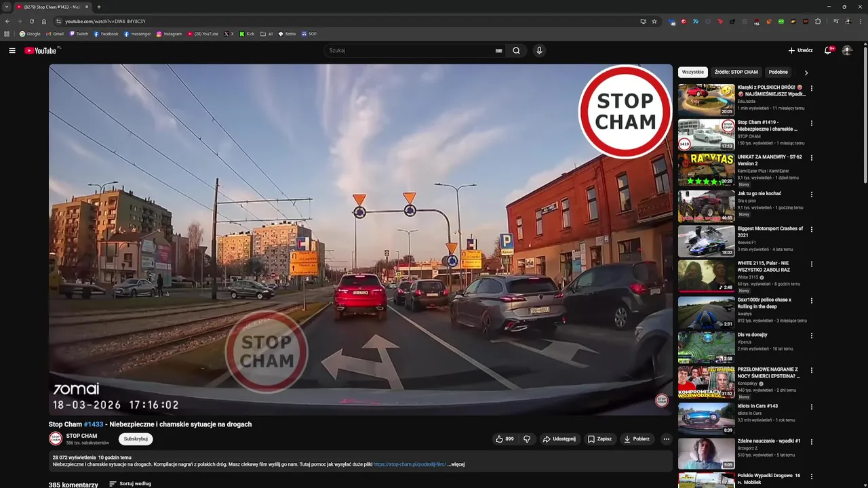Open Sortuj według comments sort menu
Image resolution: width=868 pixels, height=488 pixels.
[130, 484]
